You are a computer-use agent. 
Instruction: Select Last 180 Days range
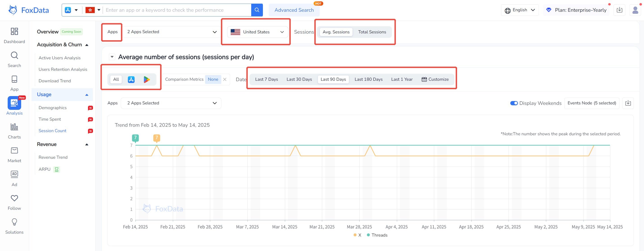tap(368, 79)
